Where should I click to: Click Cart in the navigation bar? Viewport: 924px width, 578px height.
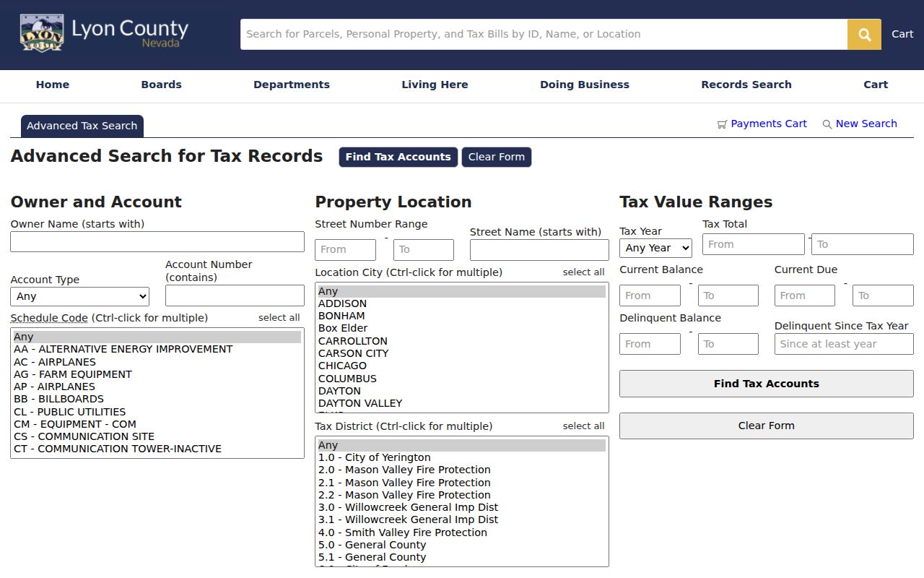click(876, 85)
